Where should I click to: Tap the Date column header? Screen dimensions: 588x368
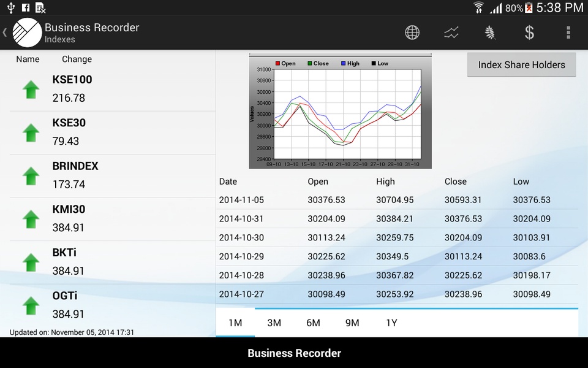point(228,182)
